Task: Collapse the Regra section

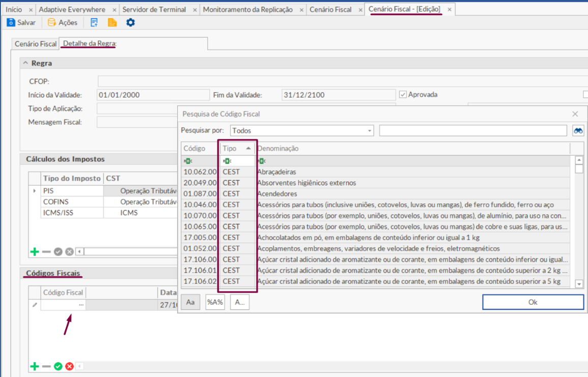Action: pos(25,63)
